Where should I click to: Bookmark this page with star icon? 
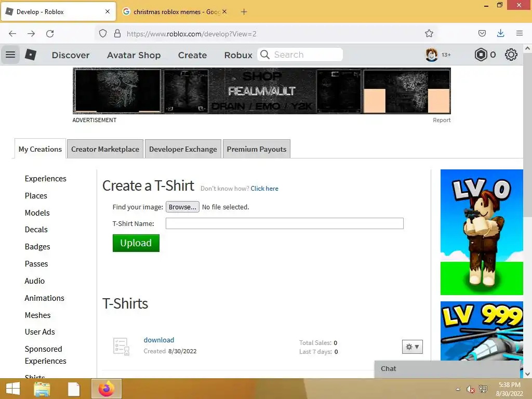click(x=429, y=33)
